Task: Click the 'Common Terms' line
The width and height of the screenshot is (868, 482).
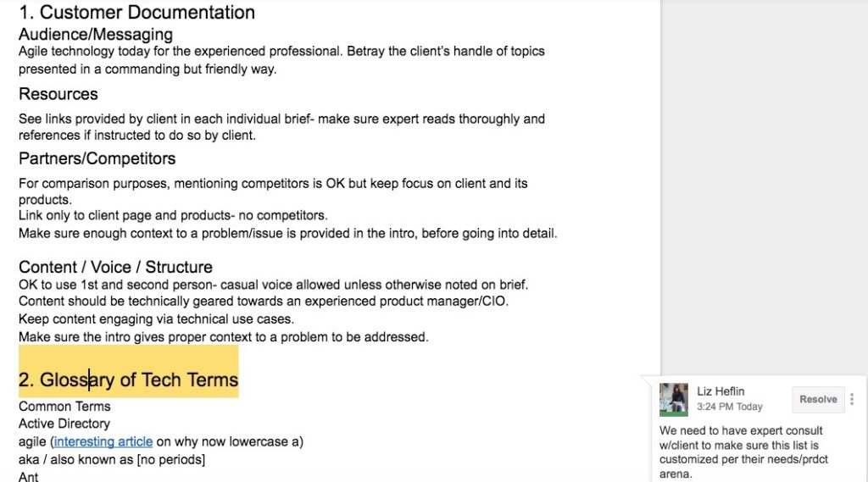Action: pyautogui.click(x=64, y=407)
